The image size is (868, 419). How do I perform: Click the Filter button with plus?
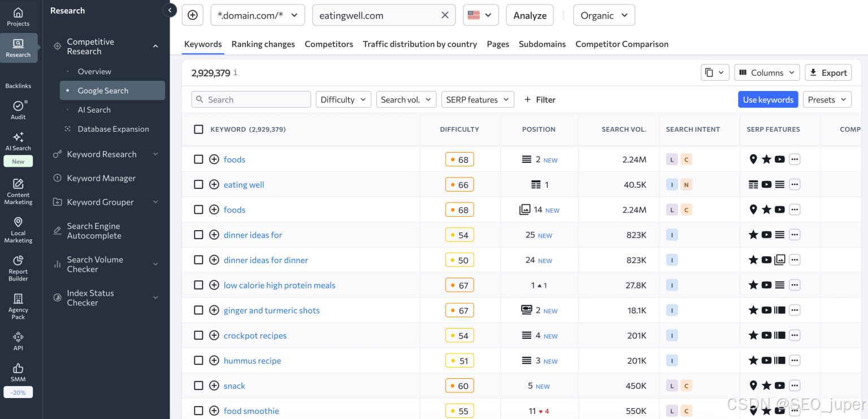[540, 100]
